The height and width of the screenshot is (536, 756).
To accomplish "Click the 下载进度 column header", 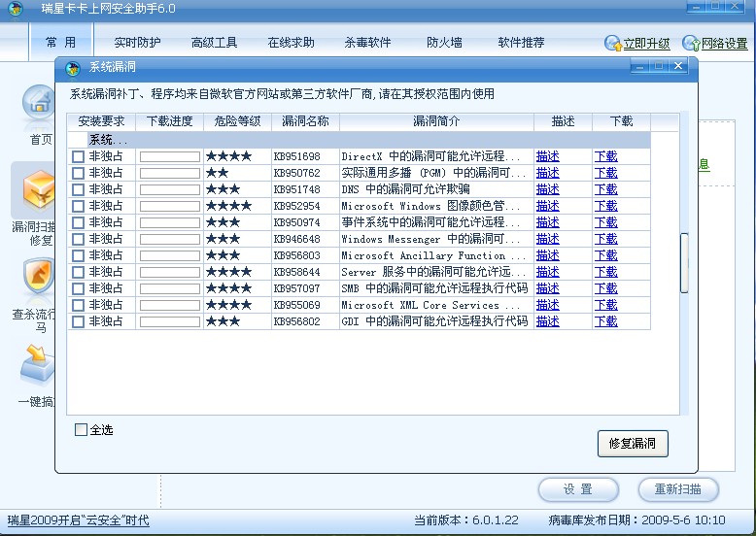I will point(170,121).
